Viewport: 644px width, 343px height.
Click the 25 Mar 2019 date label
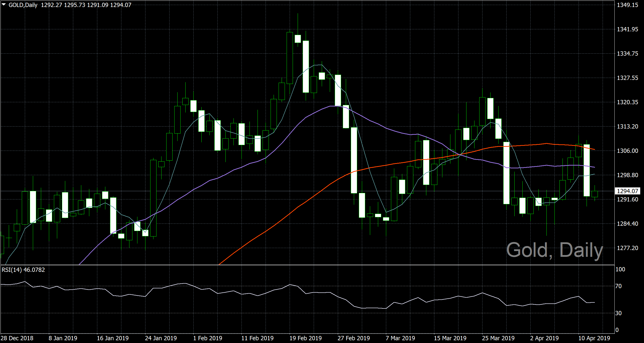(498, 338)
